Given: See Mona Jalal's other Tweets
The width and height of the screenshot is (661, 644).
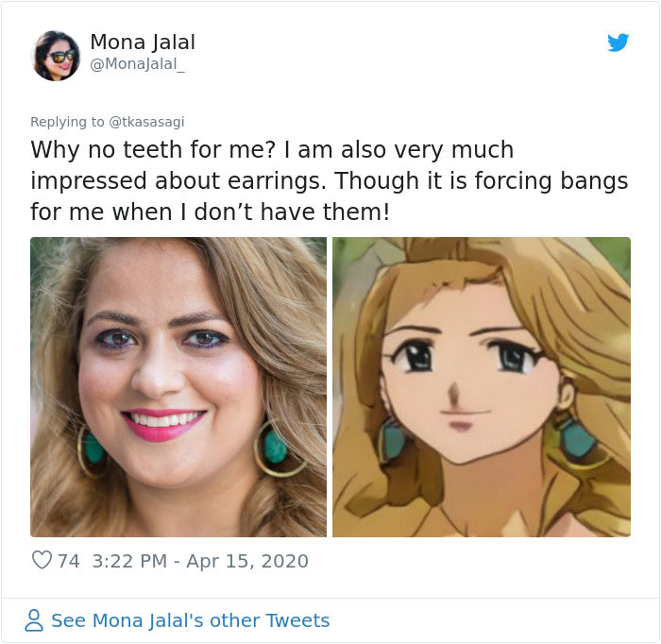Looking at the screenshot, I should [190, 620].
